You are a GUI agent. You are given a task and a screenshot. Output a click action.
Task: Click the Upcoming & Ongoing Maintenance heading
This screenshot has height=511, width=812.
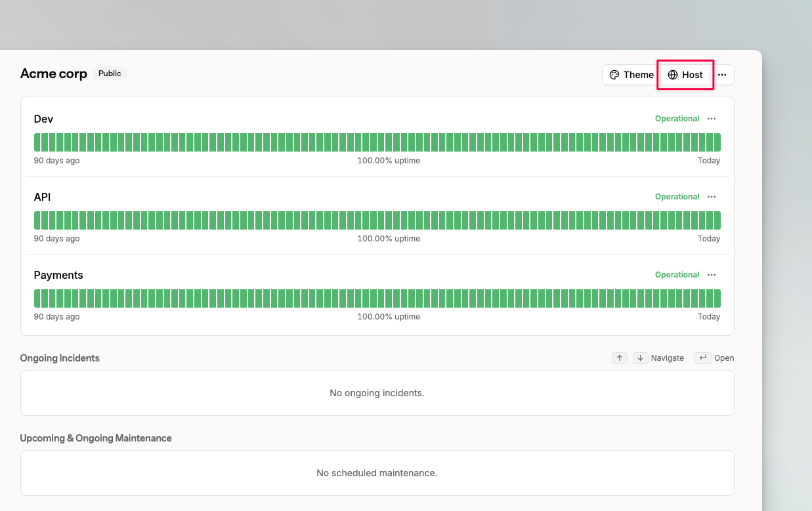tap(96, 438)
